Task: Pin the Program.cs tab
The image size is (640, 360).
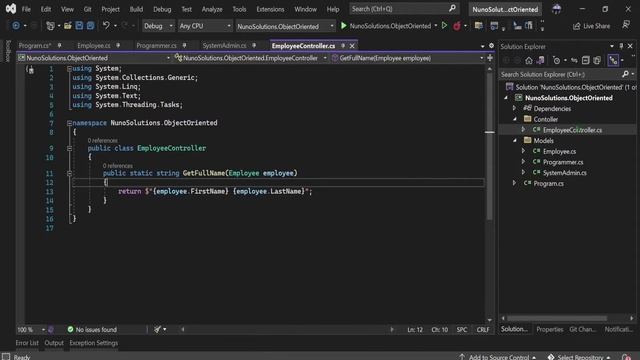Action: (x=60, y=45)
